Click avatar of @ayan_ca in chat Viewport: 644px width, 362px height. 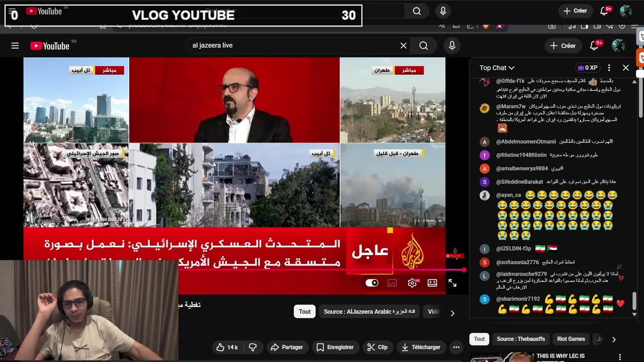[x=485, y=195]
